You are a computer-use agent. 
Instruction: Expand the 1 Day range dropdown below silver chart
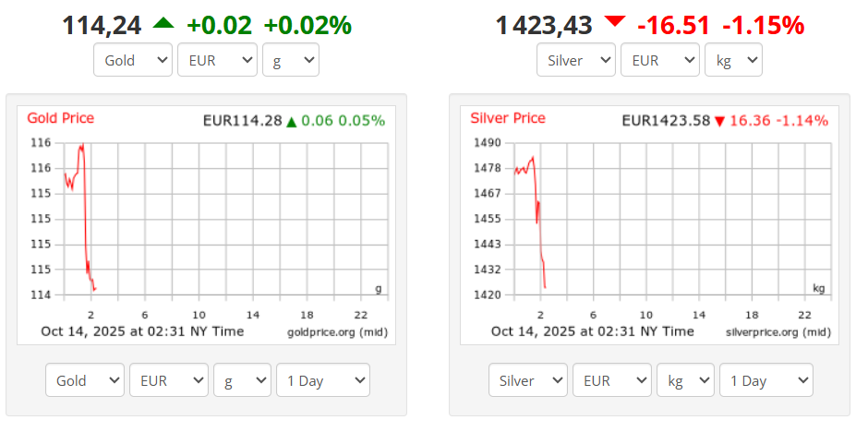766,380
